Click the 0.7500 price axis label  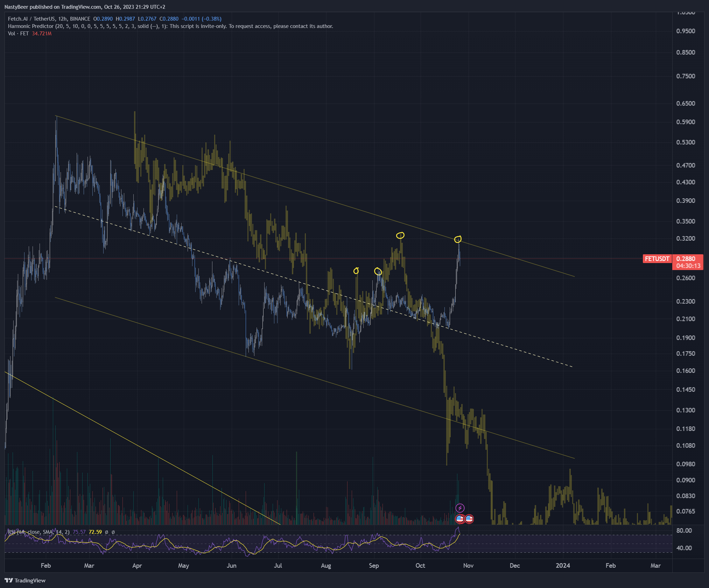[x=686, y=76]
